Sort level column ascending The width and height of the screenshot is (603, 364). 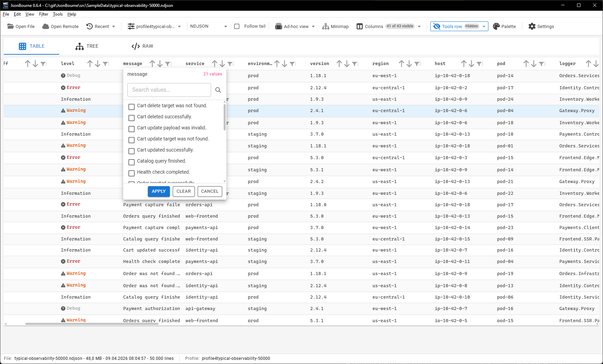pos(90,64)
